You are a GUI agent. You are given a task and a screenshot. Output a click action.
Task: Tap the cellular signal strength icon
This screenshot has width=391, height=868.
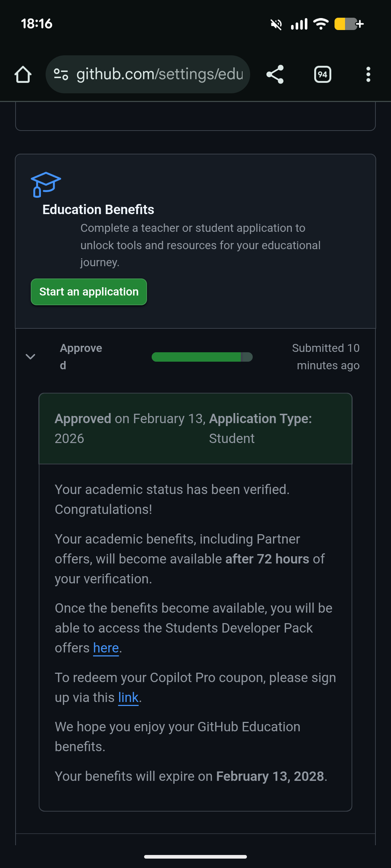[299, 24]
